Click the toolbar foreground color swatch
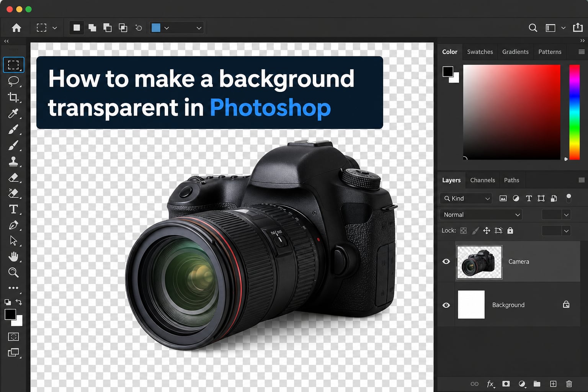Image resolution: width=588 pixels, height=392 pixels. [x=10, y=314]
